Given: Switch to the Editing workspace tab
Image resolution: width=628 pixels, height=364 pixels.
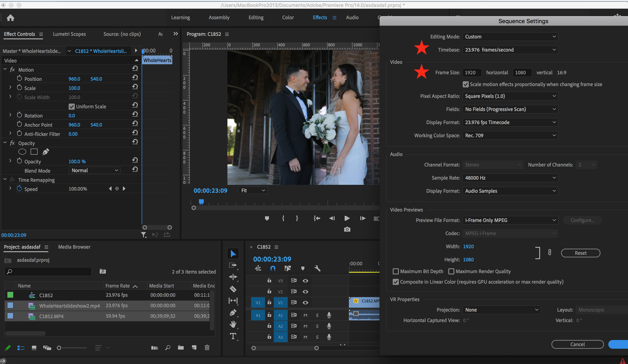Looking at the screenshot, I should pyautogui.click(x=256, y=17).
